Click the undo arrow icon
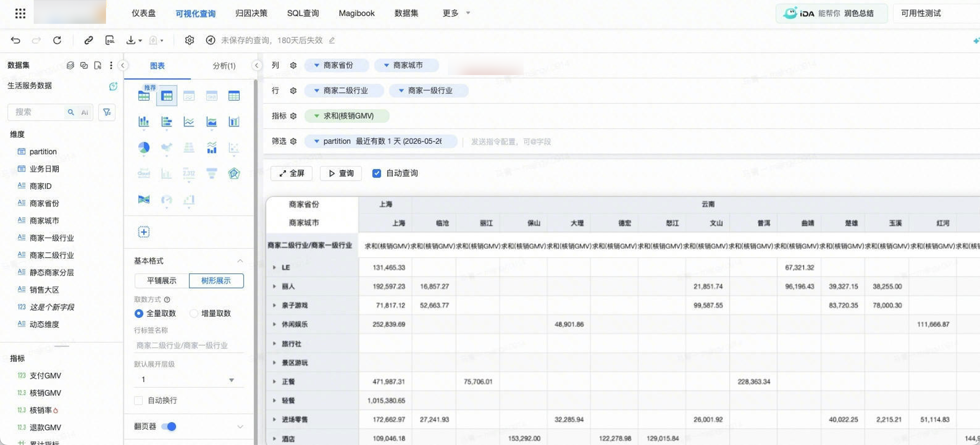 [15, 40]
